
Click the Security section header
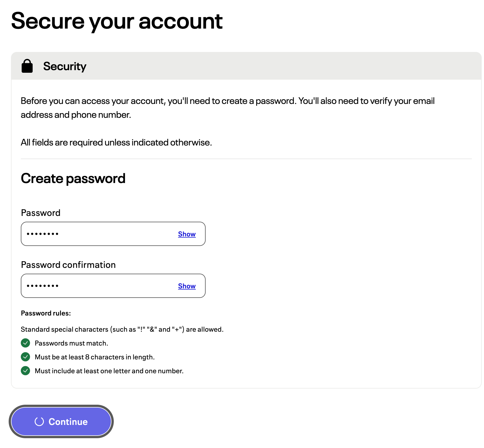(246, 66)
